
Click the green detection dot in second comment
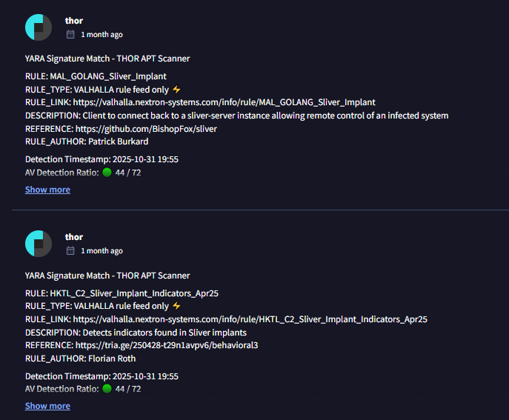(x=107, y=389)
